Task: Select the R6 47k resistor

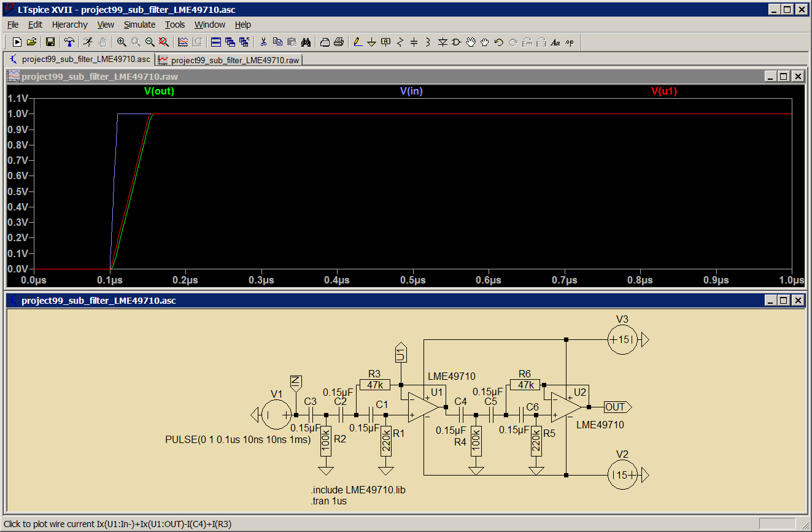Action: 525,385
